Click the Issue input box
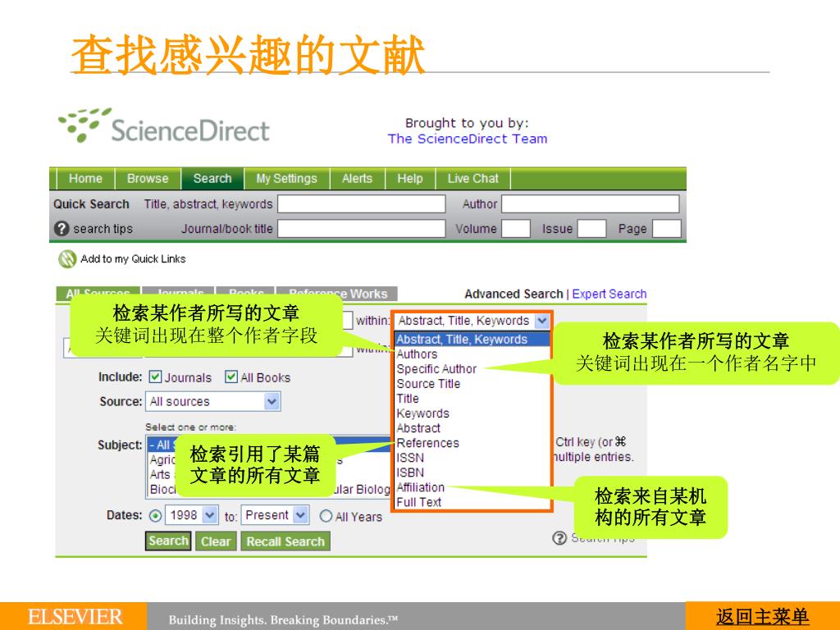The width and height of the screenshot is (840, 630). point(592,229)
